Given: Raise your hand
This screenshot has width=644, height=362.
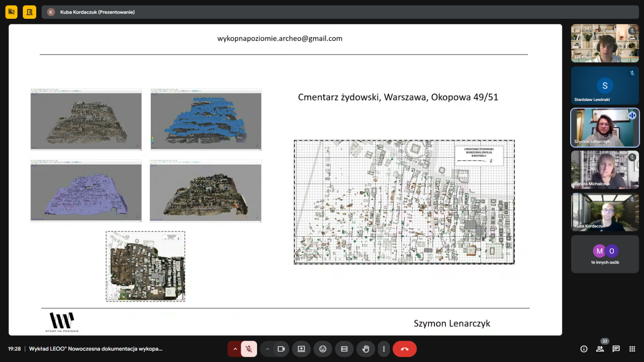Looking at the screenshot, I should [x=366, y=349].
